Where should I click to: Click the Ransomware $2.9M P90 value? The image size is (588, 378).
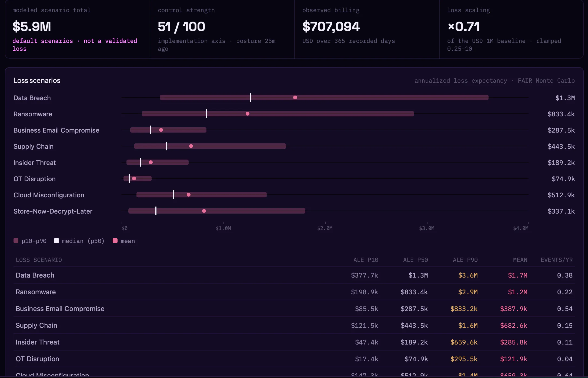[x=468, y=292]
